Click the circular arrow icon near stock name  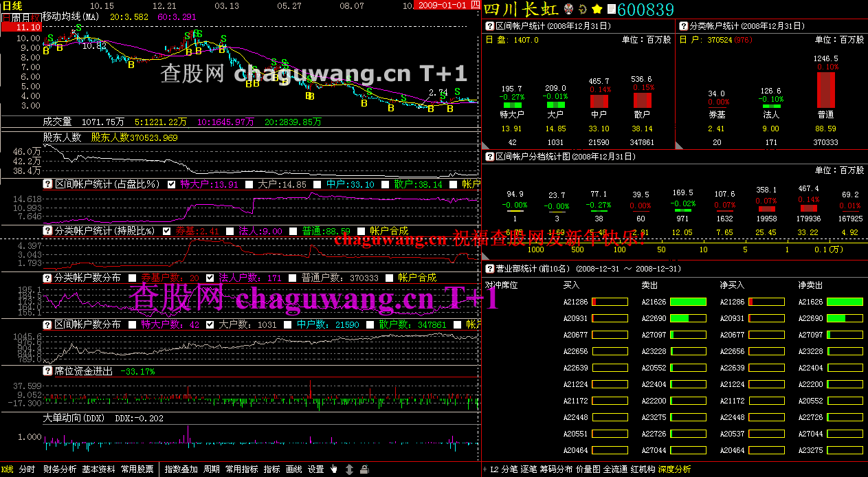point(583,9)
